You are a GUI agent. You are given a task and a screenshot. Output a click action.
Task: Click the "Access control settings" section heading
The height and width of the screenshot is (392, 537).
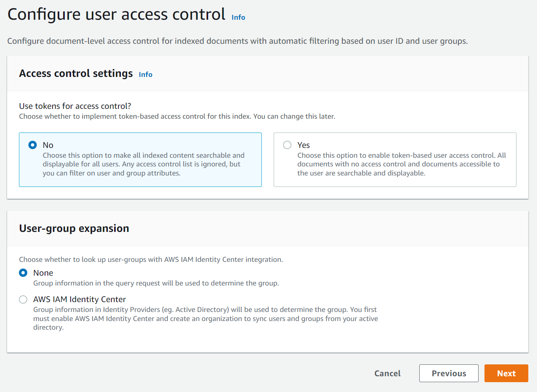click(x=76, y=74)
